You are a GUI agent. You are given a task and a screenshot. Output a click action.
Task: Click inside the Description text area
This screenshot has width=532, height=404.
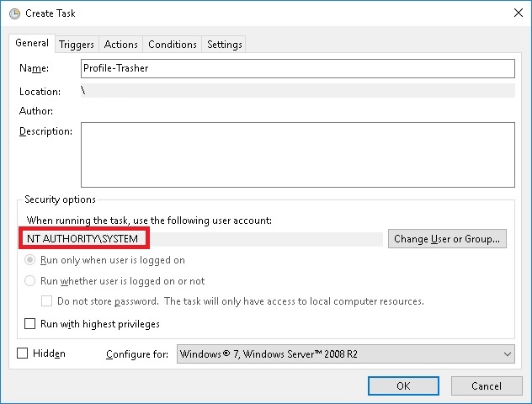coord(298,155)
